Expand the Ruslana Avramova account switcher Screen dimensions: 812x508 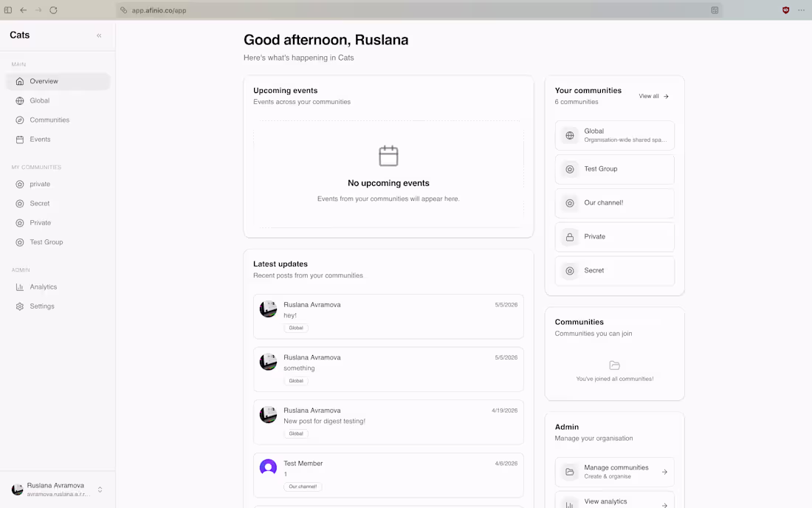pyautogui.click(x=100, y=490)
